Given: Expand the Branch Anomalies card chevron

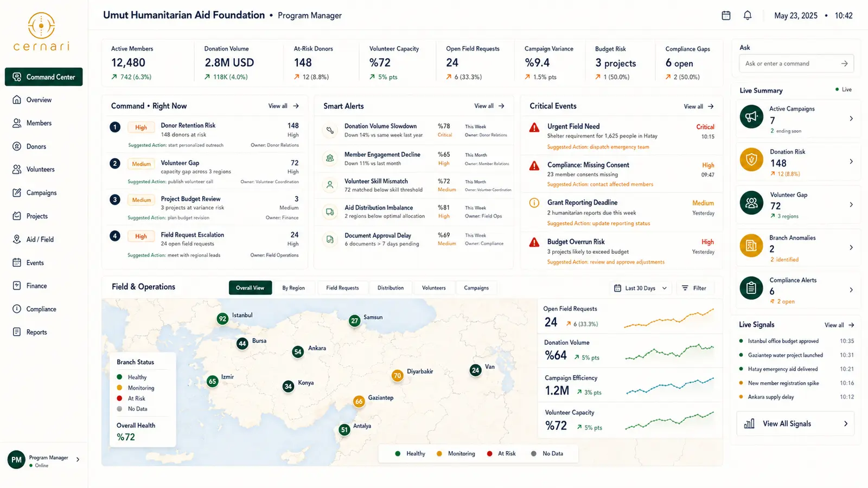Looking at the screenshot, I should [x=851, y=247].
